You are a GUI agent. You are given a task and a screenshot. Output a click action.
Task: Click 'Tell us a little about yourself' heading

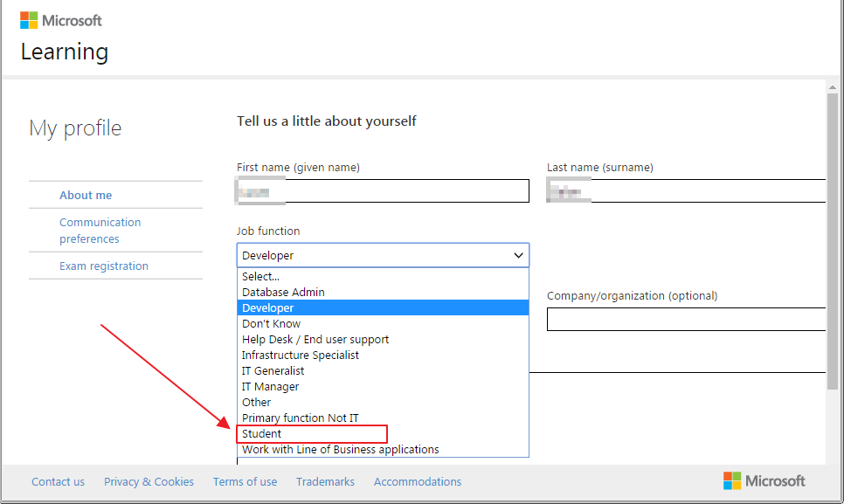pyautogui.click(x=327, y=121)
